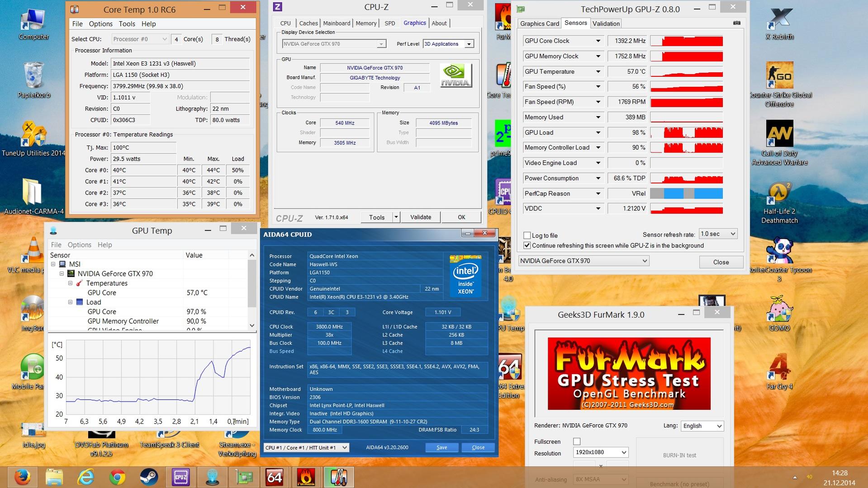The width and height of the screenshot is (868, 488).
Task: Open File Explorer from the taskbar
Action: point(54,477)
